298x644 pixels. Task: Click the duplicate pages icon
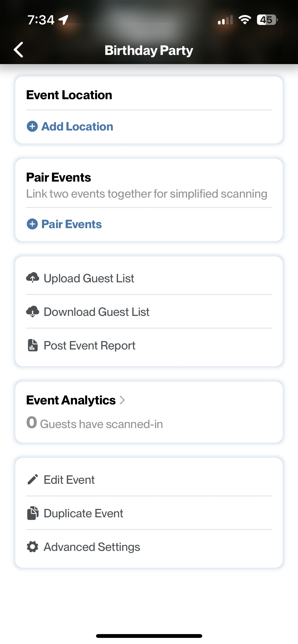pos(33,513)
